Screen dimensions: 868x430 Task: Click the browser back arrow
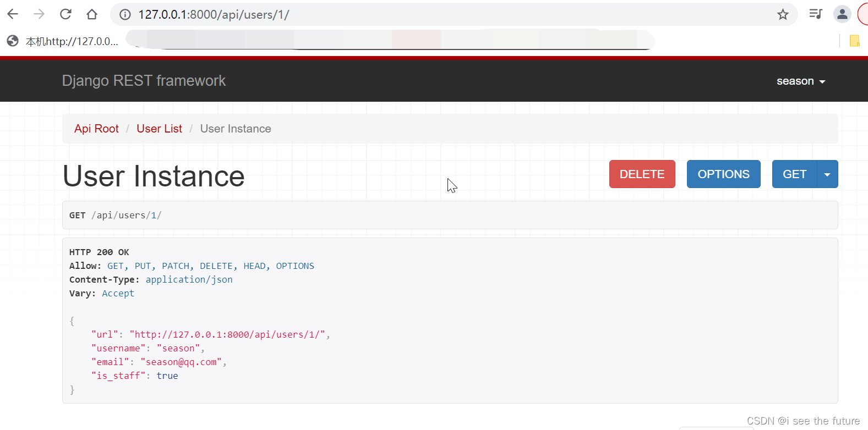pyautogui.click(x=13, y=14)
